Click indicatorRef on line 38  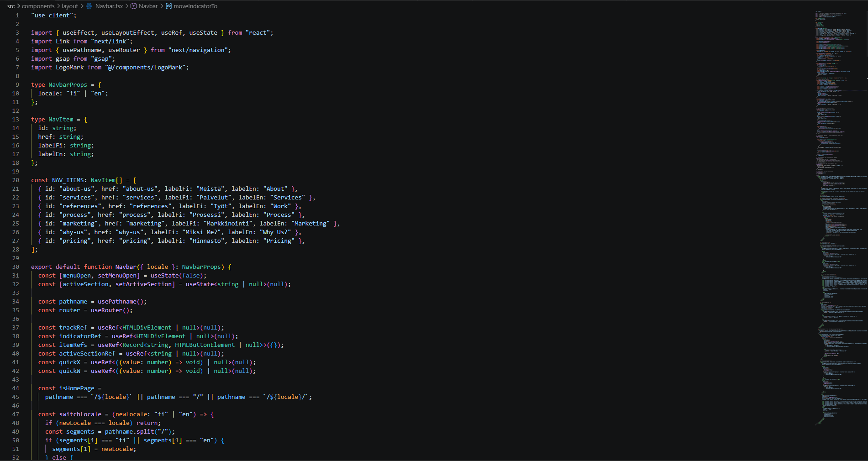[80, 336]
